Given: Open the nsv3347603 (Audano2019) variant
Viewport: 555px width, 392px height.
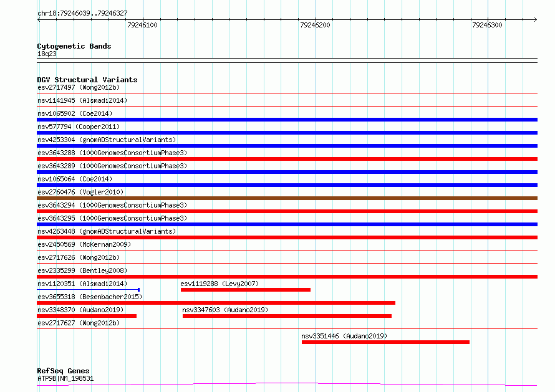Looking at the screenshot, I should point(287,316).
